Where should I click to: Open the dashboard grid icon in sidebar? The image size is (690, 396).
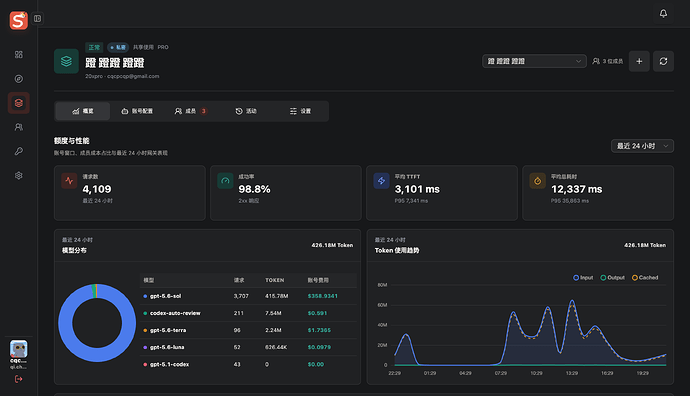tap(18, 55)
